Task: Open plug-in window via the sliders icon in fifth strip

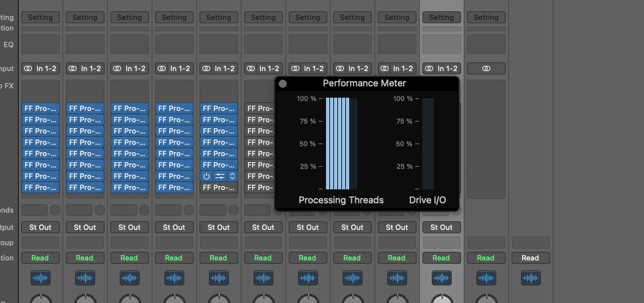Action: click(x=220, y=176)
